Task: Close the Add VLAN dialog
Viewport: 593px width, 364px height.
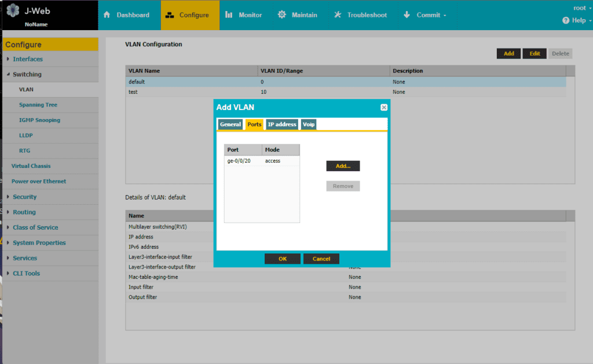Action: pyautogui.click(x=384, y=107)
